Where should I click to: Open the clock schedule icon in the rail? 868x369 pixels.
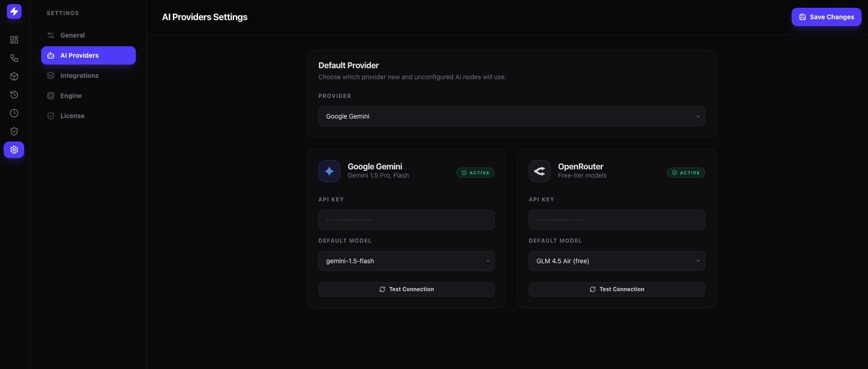click(x=14, y=113)
